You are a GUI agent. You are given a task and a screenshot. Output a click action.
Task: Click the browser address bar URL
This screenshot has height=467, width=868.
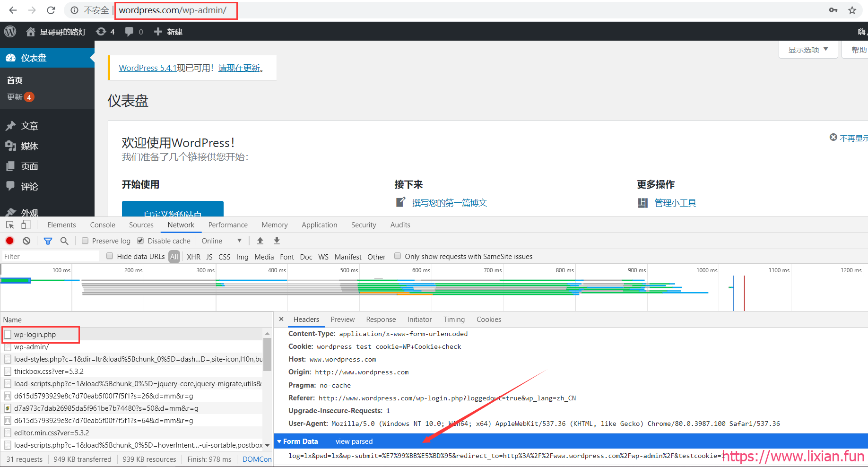173,10
